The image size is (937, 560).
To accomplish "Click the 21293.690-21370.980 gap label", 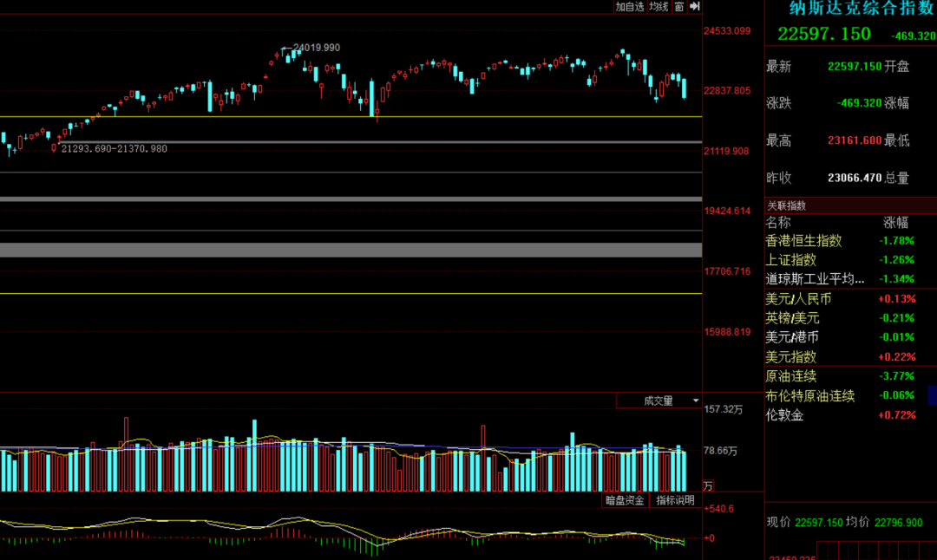I will tap(115, 148).
